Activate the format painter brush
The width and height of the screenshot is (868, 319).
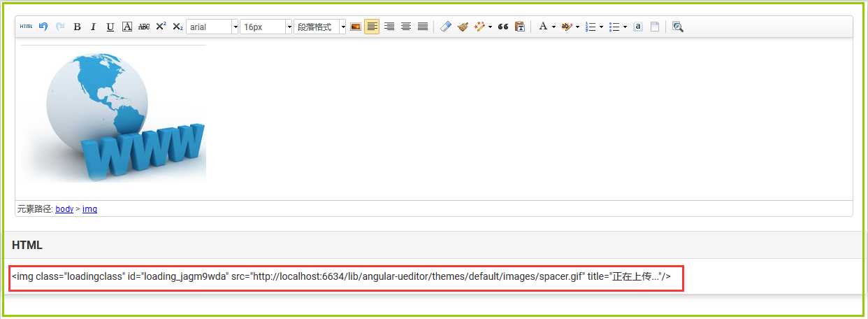(463, 27)
